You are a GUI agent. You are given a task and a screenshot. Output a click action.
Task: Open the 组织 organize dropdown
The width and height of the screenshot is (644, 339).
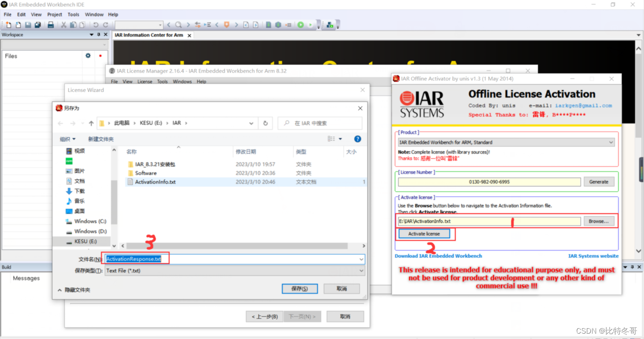click(x=68, y=139)
